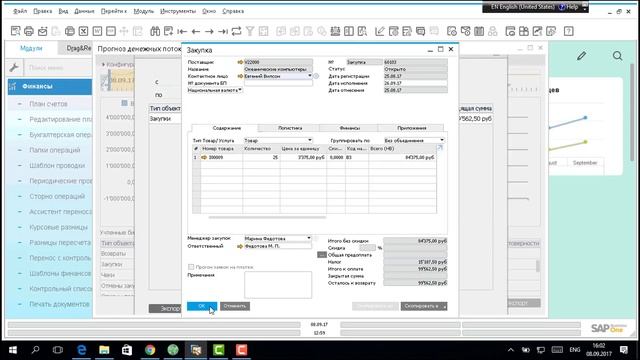Click the Refresh toolbar icon with looping arrows
The width and height of the screenshot is (640, 360).
236,31
